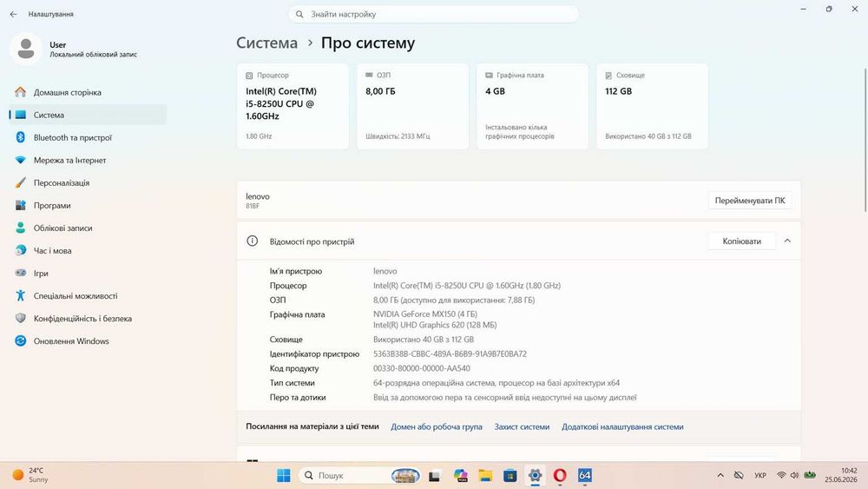Open the ОЗП memory card
The width and height of the screenshot is (868, 489).
click(x=412, y=106)
